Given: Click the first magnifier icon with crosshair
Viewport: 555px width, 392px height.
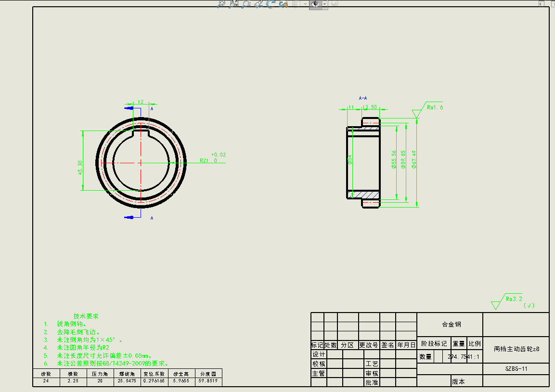Looking at the screenshot, I should pos(221,4).
